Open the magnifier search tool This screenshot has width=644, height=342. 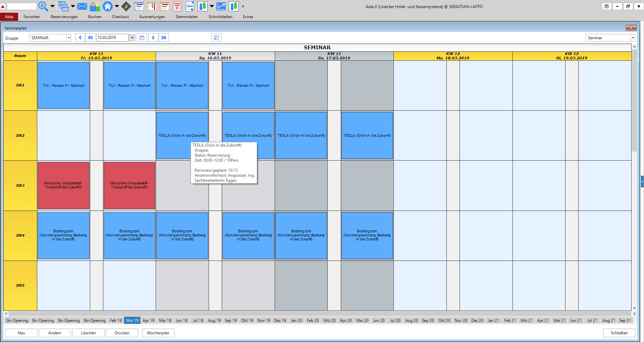(43, 6)
